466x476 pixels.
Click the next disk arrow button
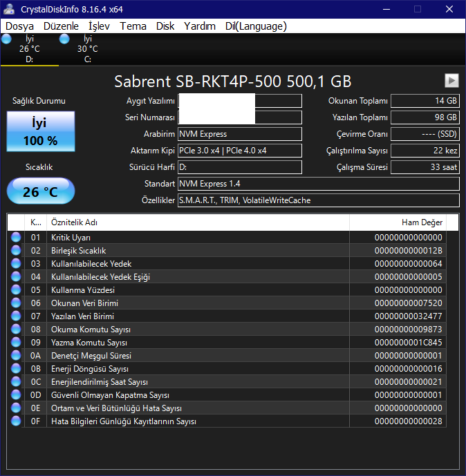coord(451,81)
